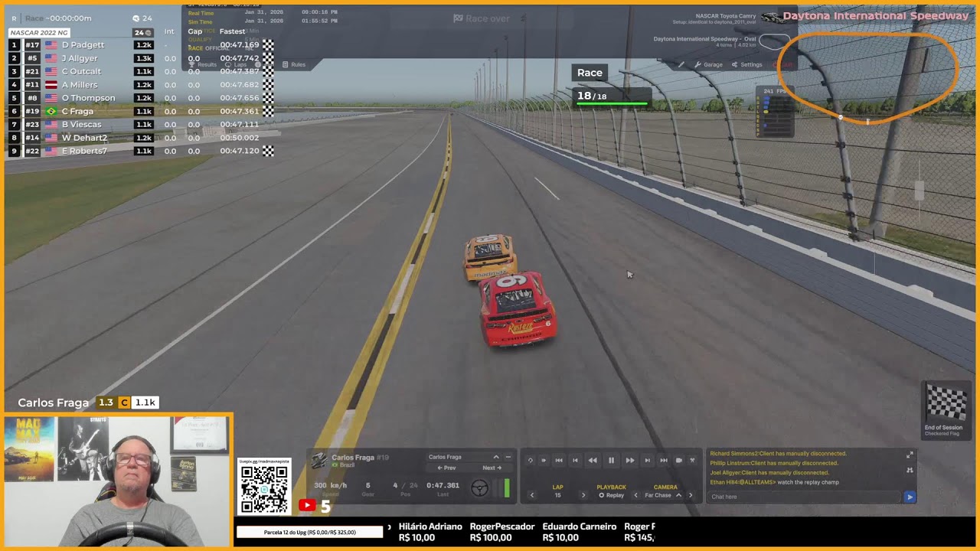
Task: Open the Garage menu
Action: (708, 65)
